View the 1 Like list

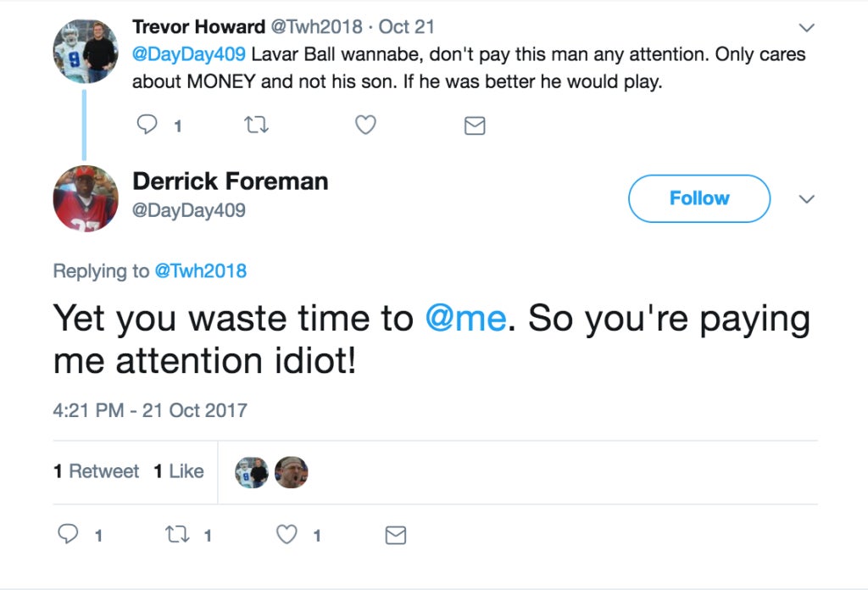(x=179, y=471)
